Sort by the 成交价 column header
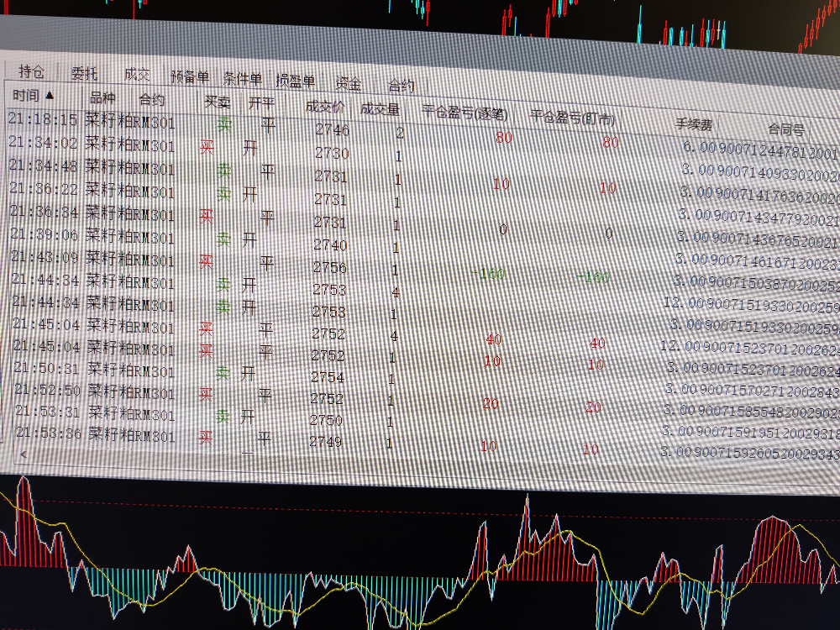 [x=324, y=107]
